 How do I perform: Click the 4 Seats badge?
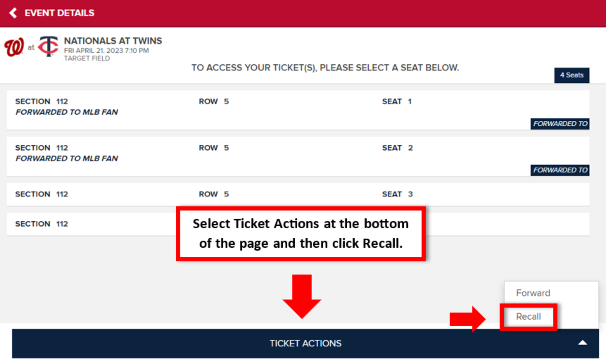click(572, 75)
